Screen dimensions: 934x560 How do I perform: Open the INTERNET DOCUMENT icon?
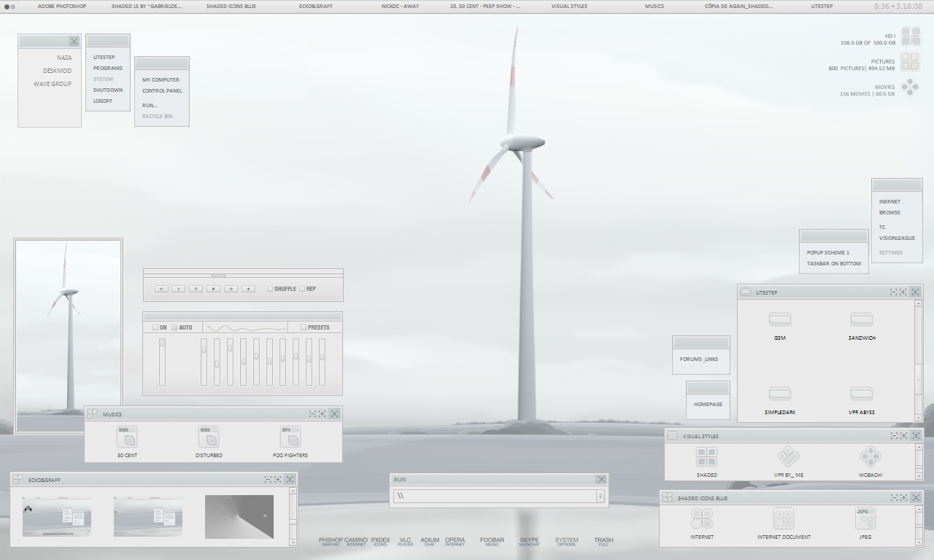(x=784, y=518)
